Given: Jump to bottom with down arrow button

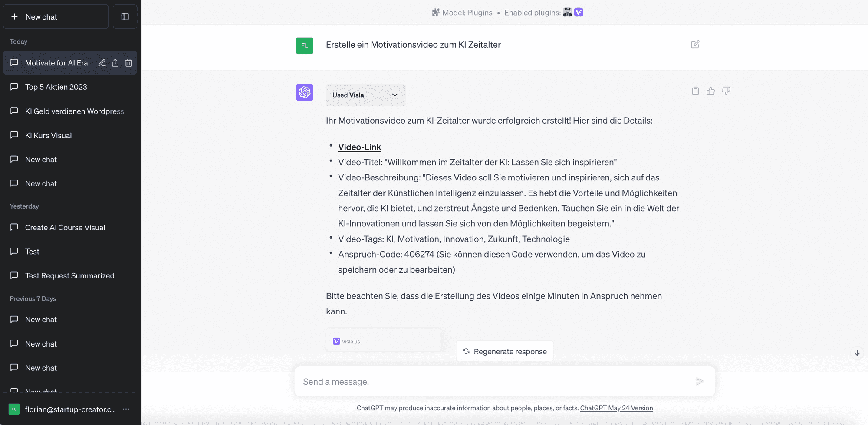Looking at the screenshot, I should point(857,353).
